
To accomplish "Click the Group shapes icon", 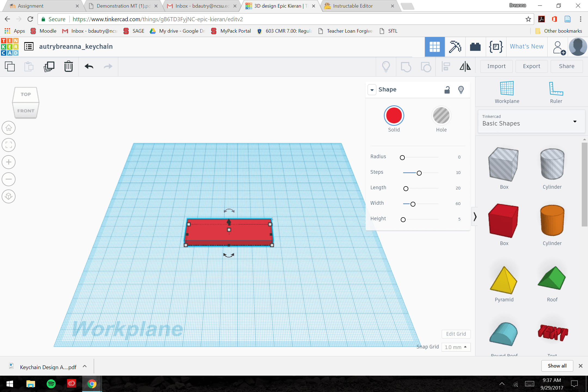I will tap(406, 66).
